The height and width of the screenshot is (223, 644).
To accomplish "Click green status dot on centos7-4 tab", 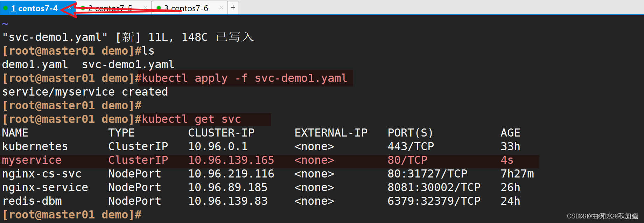I will tap(6, 8).
